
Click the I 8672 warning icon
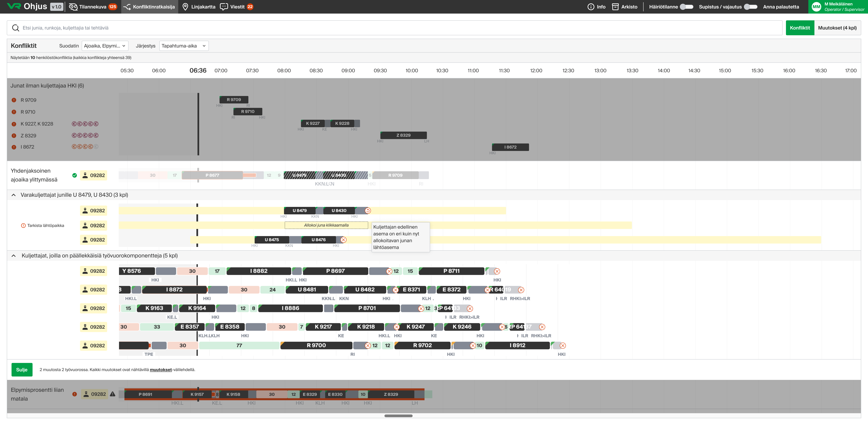tap(14, 147)
